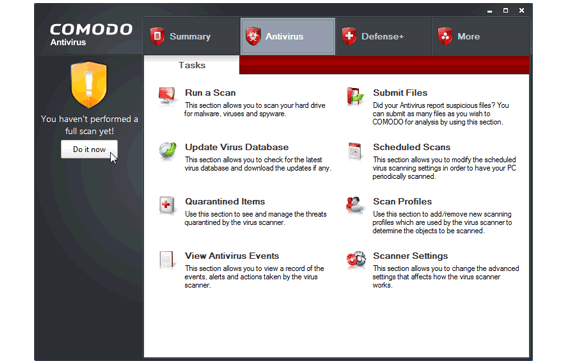Click the Summary tab shield icon

coord(157,36)
